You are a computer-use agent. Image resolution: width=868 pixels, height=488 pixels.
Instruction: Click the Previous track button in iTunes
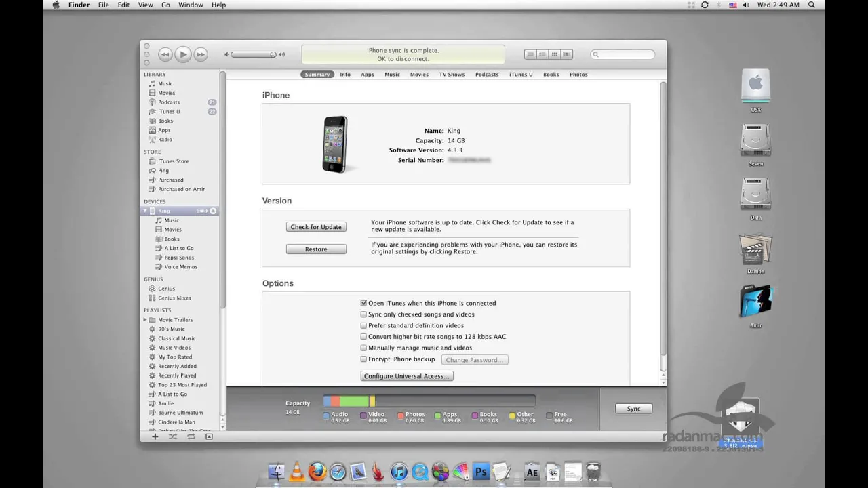(165, 54)
